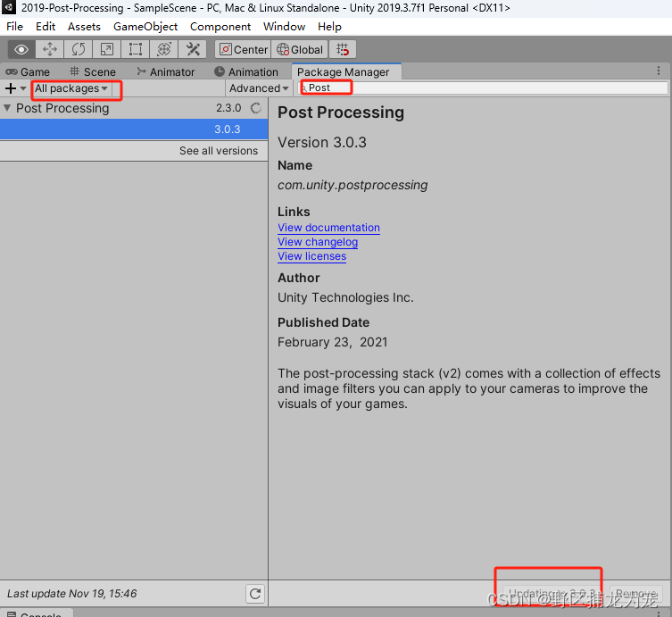Click the Remove package button
This screenshot has width=672, height=617.
tap(636, 594)
